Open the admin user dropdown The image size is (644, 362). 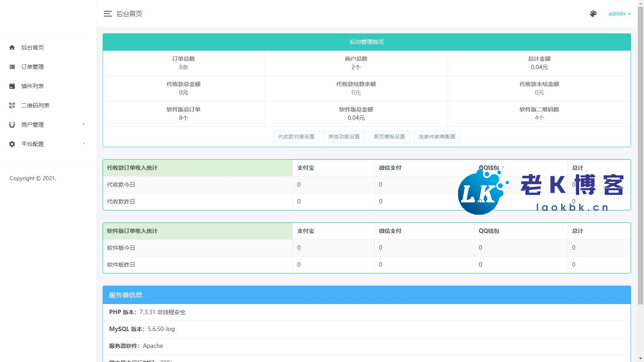pos(619,14)
